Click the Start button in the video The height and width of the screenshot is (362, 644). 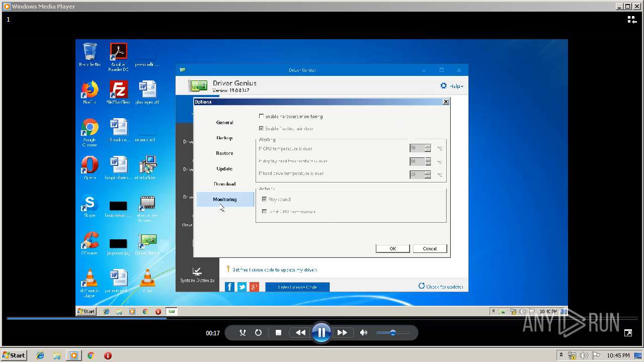86,311
